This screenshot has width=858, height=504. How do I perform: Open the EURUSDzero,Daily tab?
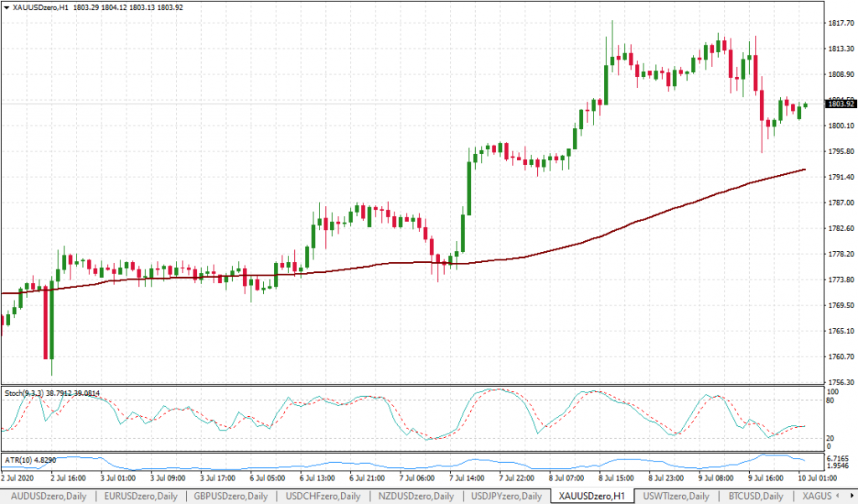click(139, 496)
